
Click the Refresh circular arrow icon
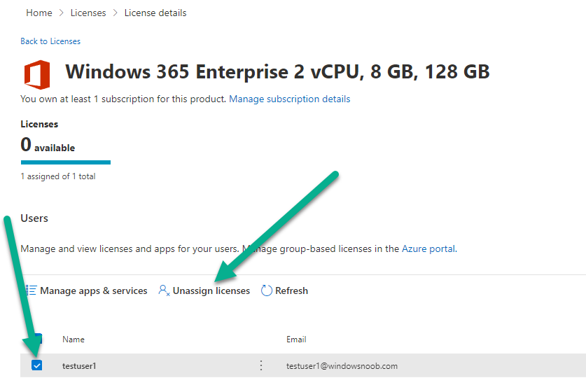tap(267, 290)
